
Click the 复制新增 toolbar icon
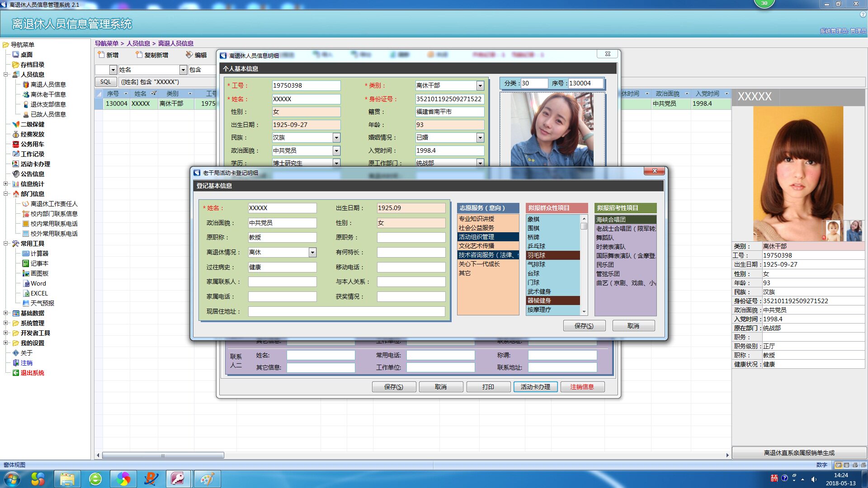(x=139, y=55)
